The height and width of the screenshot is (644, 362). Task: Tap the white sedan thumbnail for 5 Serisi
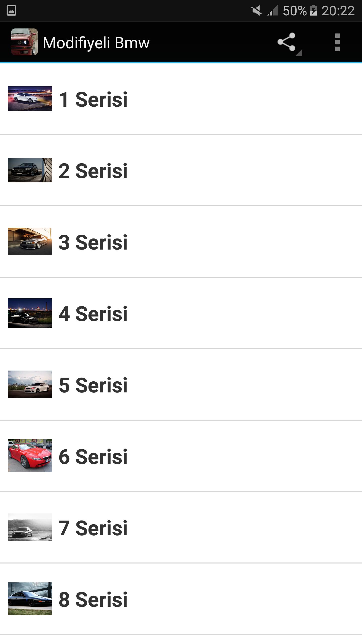30,384
